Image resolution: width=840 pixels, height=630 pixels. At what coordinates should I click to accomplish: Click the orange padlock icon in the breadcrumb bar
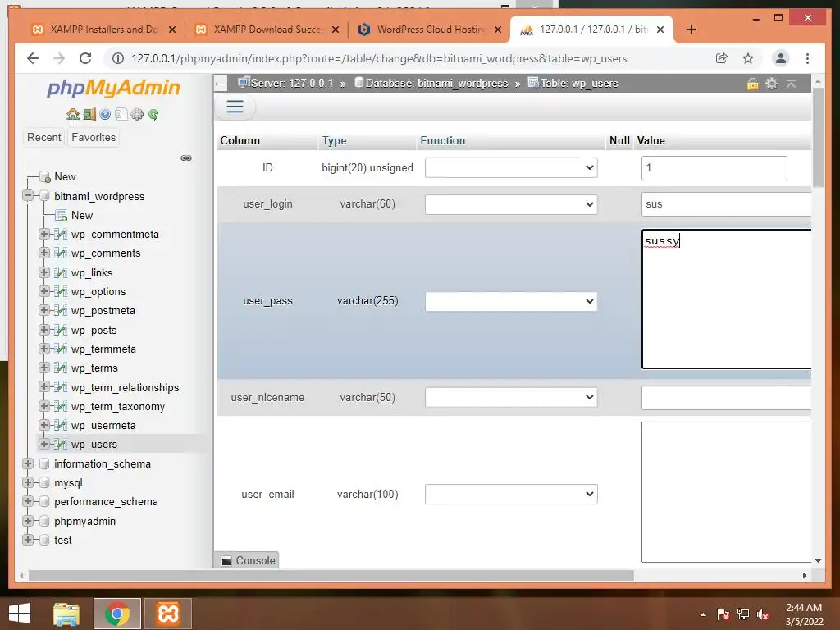click(x=753, y=84)
